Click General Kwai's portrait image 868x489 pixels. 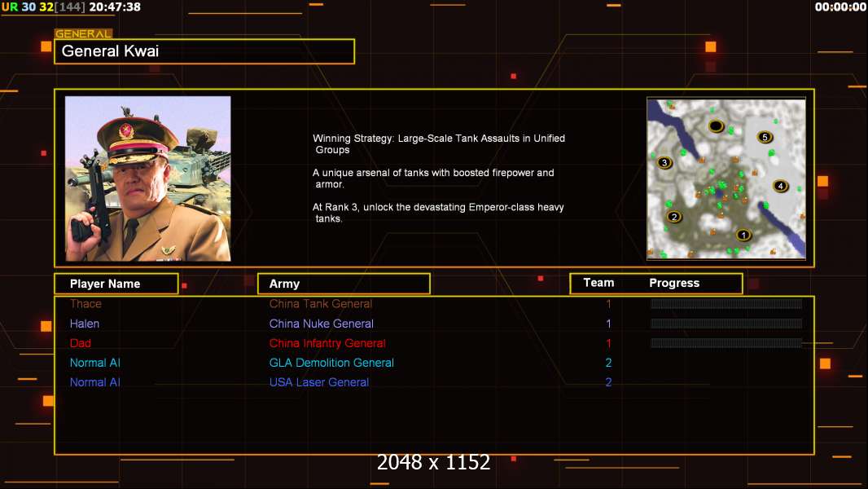[x=148, y=178]
